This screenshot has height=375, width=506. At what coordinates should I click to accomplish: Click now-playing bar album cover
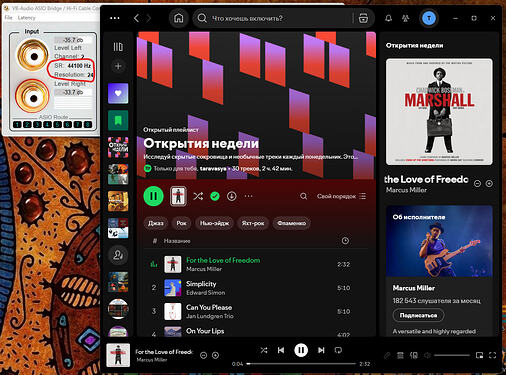point(118,355)
